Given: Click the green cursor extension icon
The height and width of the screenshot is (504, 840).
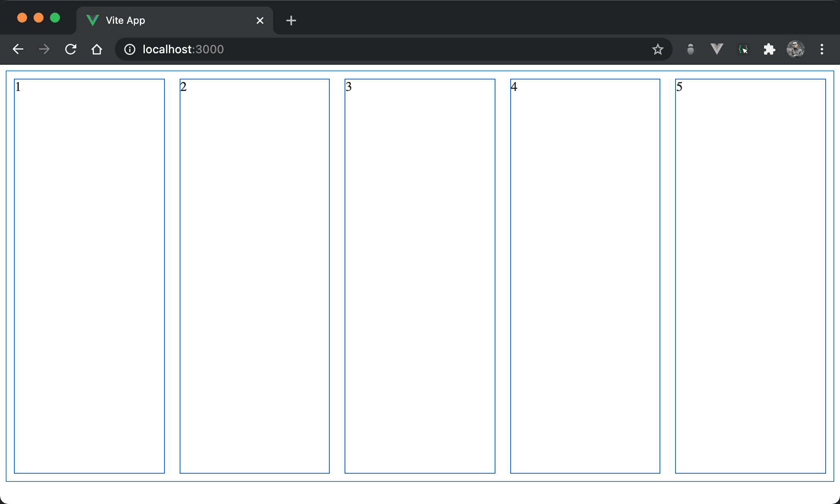Looking at the screenshot, I should 743,50.
